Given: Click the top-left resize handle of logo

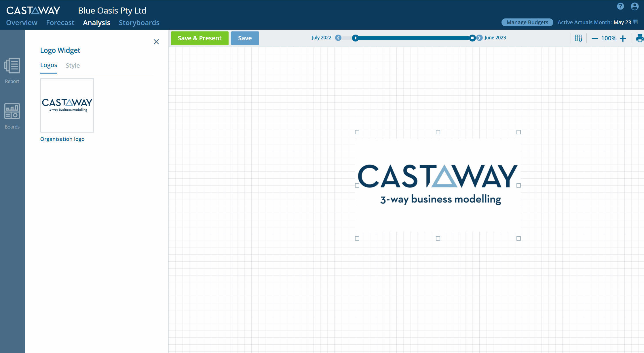Looking at the screenshot, I should pos(357,132).
